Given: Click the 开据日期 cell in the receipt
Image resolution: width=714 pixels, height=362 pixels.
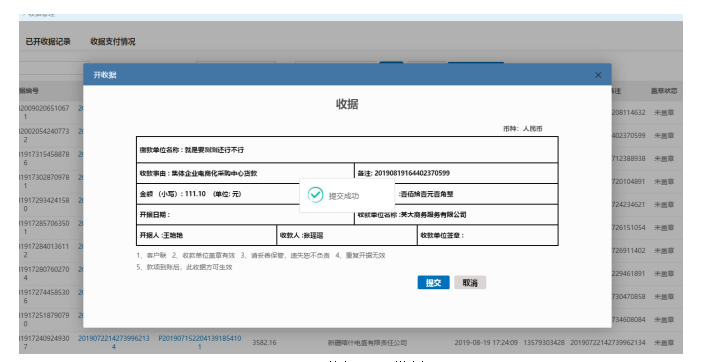Looking at the screenshot, I should (x=245, y=214).
